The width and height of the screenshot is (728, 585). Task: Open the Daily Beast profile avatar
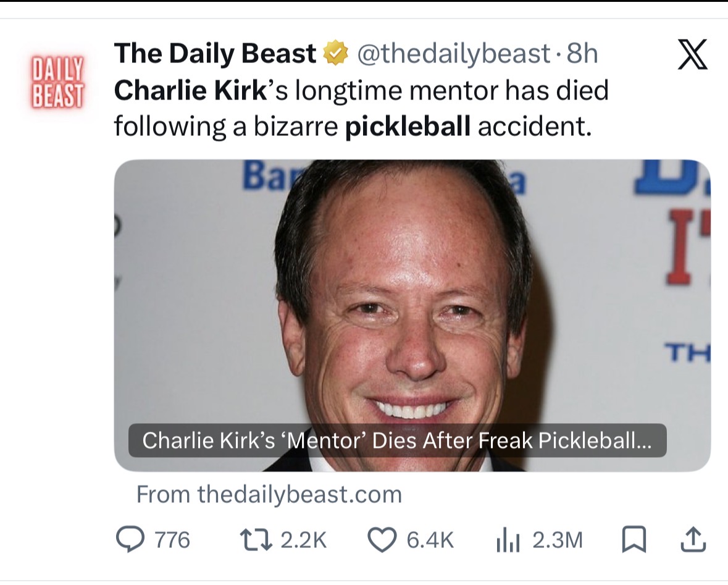pyautogui.click(x=57, y=82)
